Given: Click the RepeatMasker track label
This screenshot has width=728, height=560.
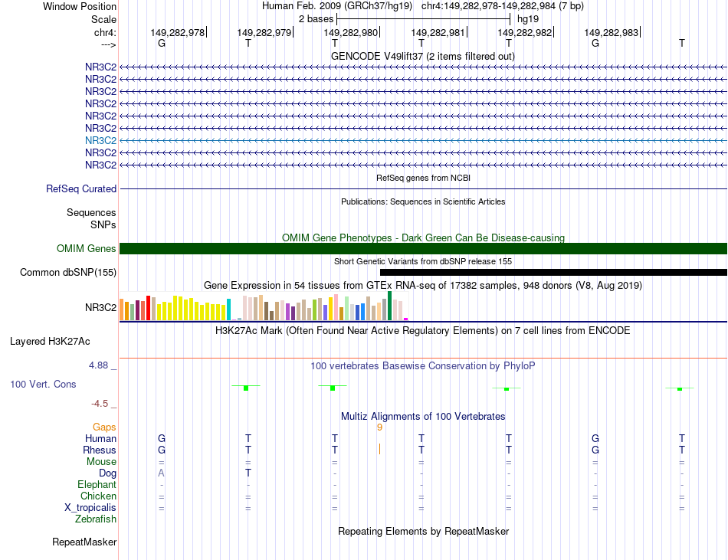Looking at the screenshot, I should point(84,542).
